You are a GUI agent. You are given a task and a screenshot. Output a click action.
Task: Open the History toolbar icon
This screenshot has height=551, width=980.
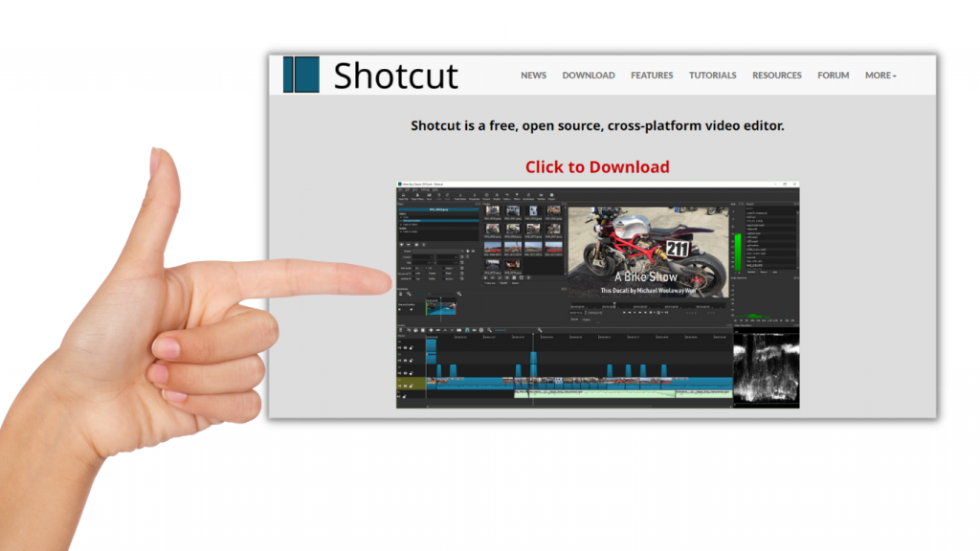[507, 196]
